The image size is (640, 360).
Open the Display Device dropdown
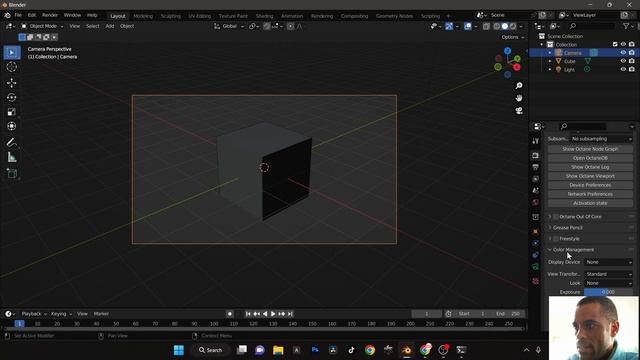pyautogui.click(x=609, y=262)
